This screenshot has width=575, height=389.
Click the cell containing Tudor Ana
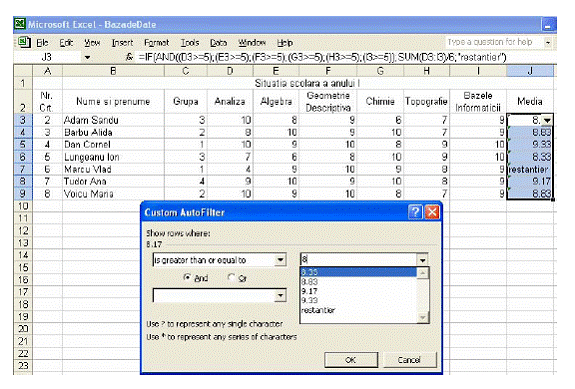pyautogui.click(x=113, y=181)
